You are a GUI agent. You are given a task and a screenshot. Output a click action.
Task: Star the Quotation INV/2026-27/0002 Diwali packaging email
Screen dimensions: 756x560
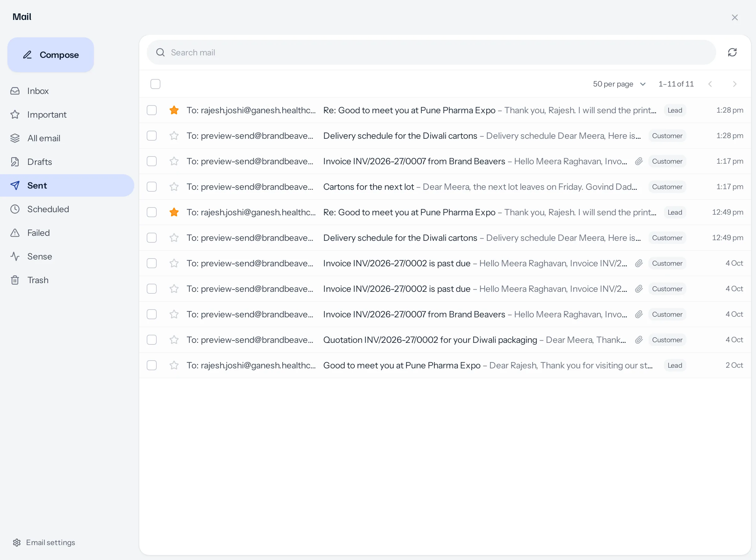point(174,340)
